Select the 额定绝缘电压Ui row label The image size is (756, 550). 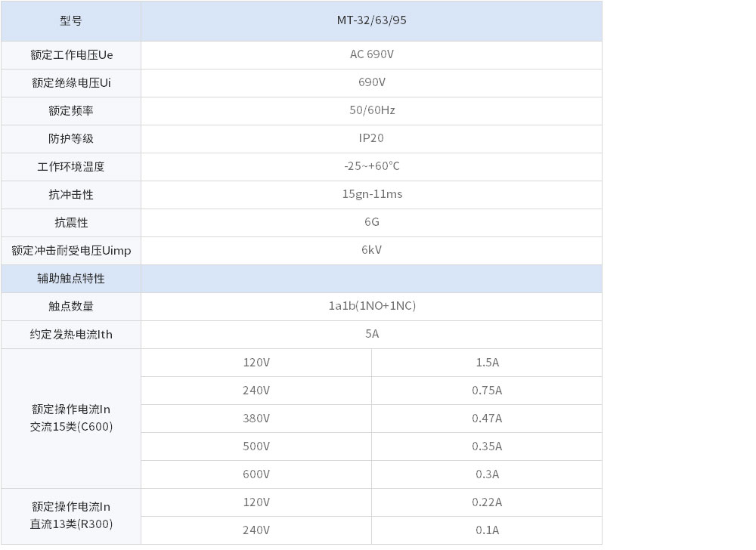(x=71, y=82)
